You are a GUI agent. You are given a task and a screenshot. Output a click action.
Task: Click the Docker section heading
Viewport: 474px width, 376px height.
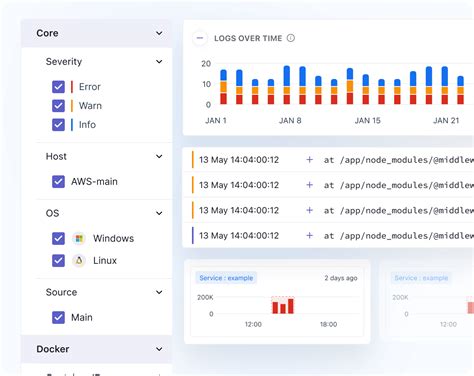coord(53,349)
